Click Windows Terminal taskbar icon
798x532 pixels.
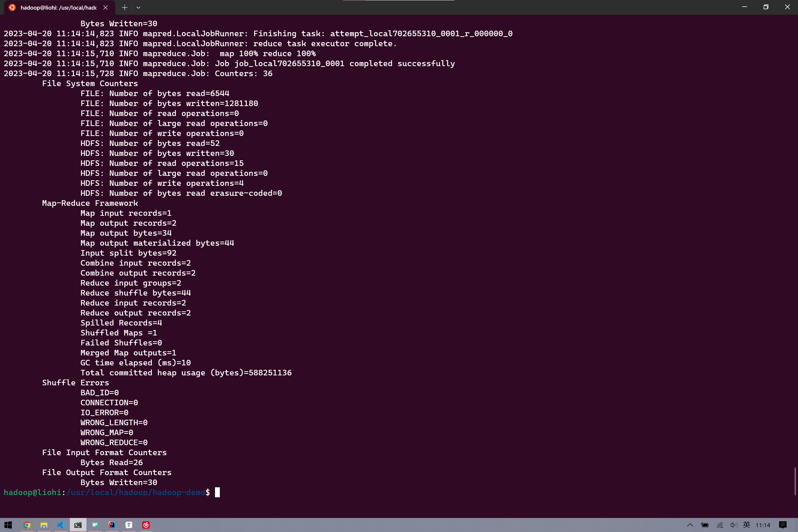click(78, 525)
